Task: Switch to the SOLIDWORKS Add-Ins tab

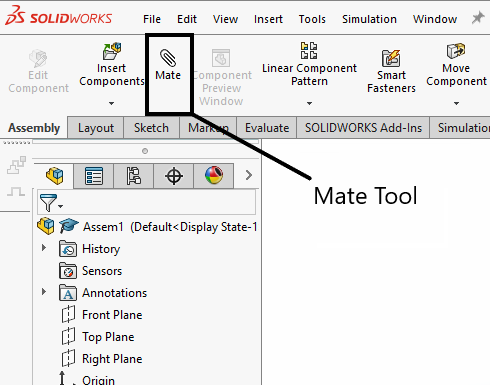Action: click(x=363, y=128)
